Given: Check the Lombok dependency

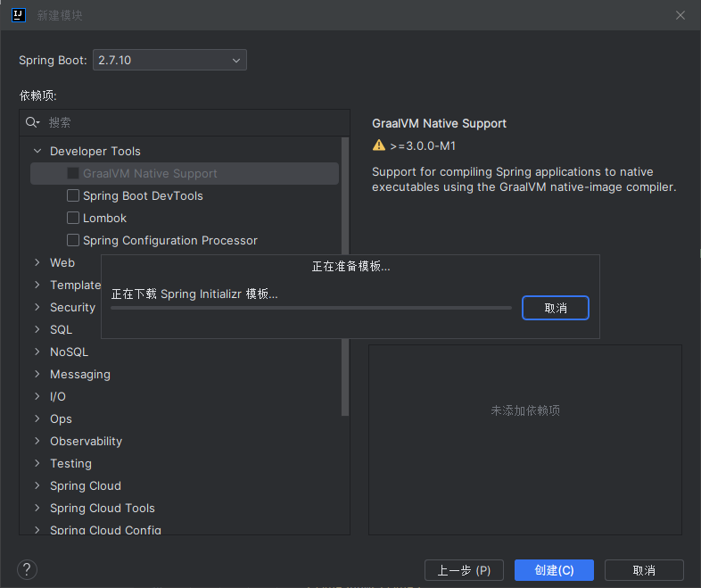Looking at the screenshot, I should click(73, 218).
